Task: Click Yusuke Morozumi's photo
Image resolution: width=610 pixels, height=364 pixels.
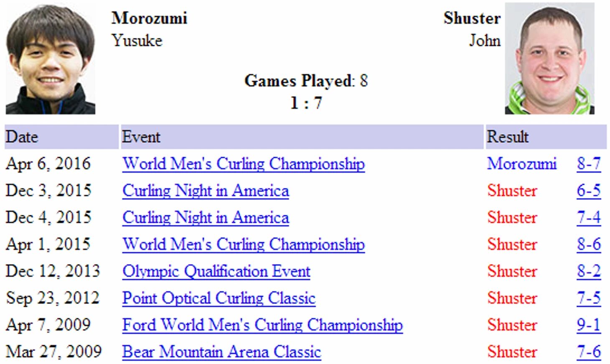Action: click(x=51, y=59)
